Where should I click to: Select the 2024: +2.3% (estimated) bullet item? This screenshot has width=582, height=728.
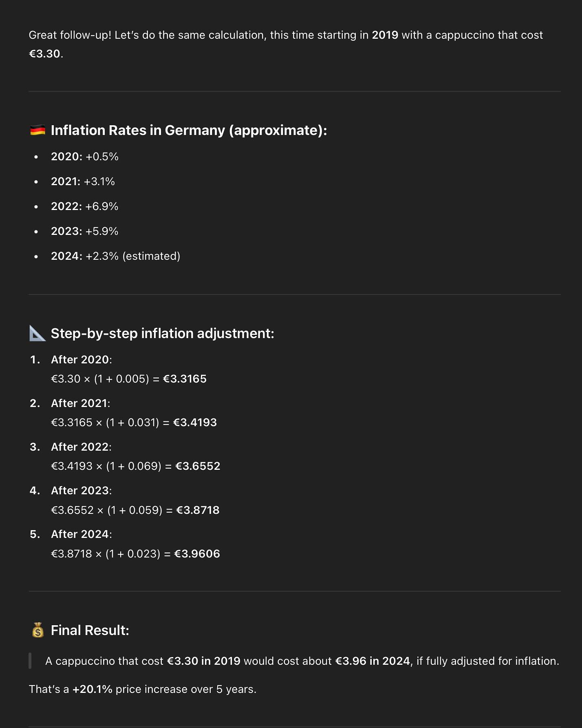click(115, 256)
